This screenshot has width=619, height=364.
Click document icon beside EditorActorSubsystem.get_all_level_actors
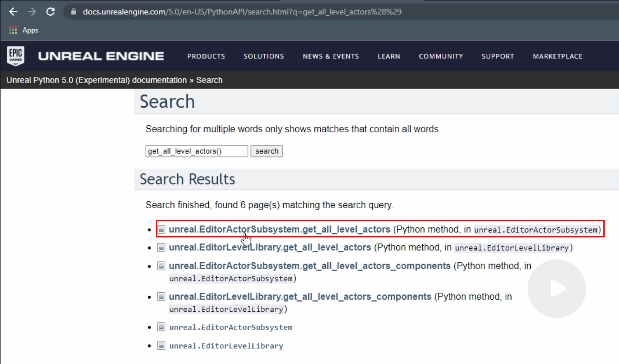click(x=161, y=229)
